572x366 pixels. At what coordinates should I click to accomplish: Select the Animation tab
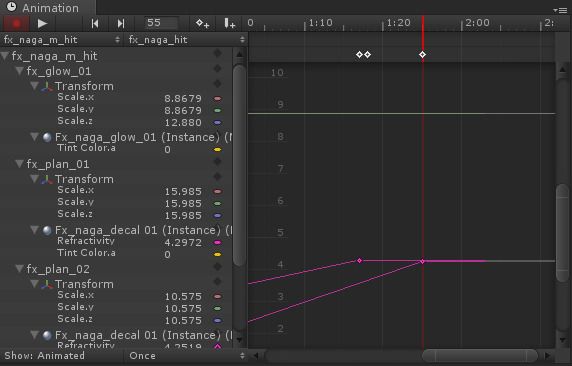click(48, 8)
